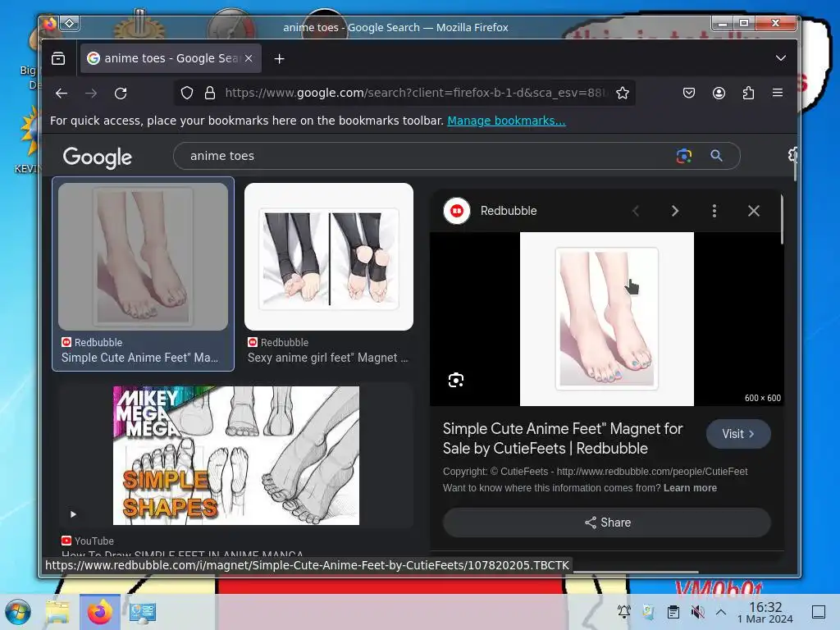The width and height of the screenshot is (840, 630).
Task: Click the padlock site security icon
Action: pos(210,94)
